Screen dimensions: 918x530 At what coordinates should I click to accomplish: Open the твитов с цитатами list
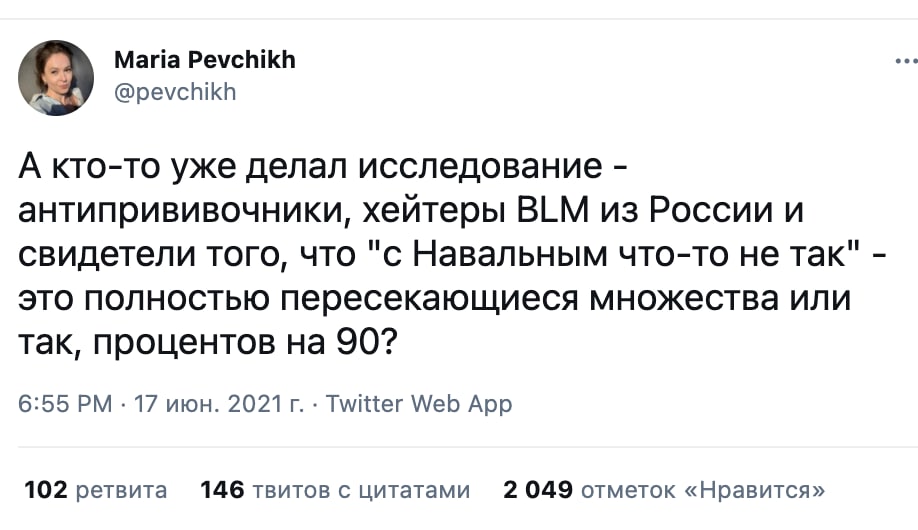point(361,490)
